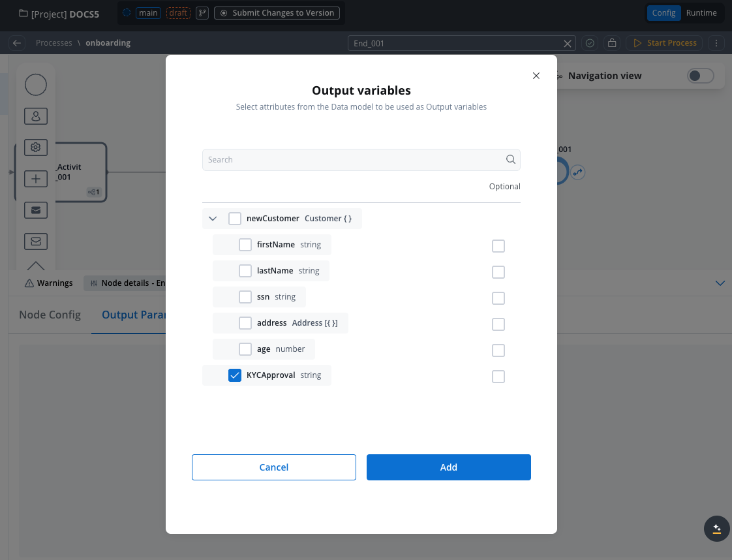
Task: Focus the Search field in Output variables
Action: (x=361, y=160)
